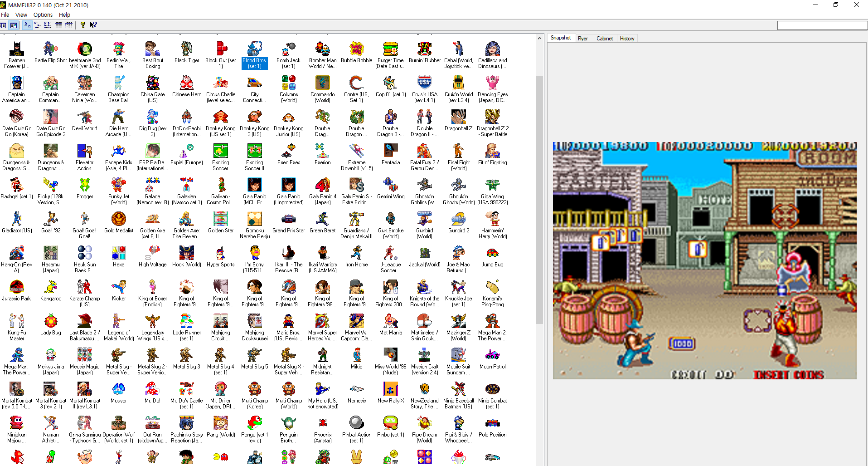The image size is (868, 466).
Task: Select the Galaga (Namco rev. B) icon
Action: tap(153, 185)
